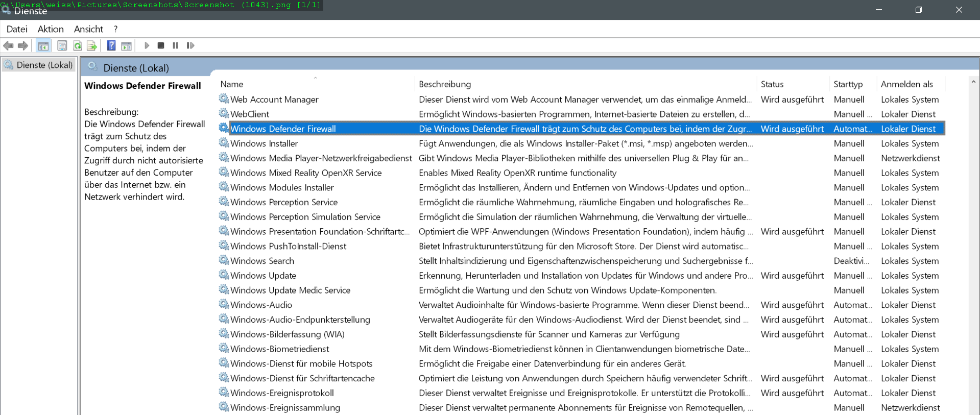Screen dimensions: 980x415
Task: Pause the service with the pause icon
Action: pyautogui.click(x=176, y=46)
